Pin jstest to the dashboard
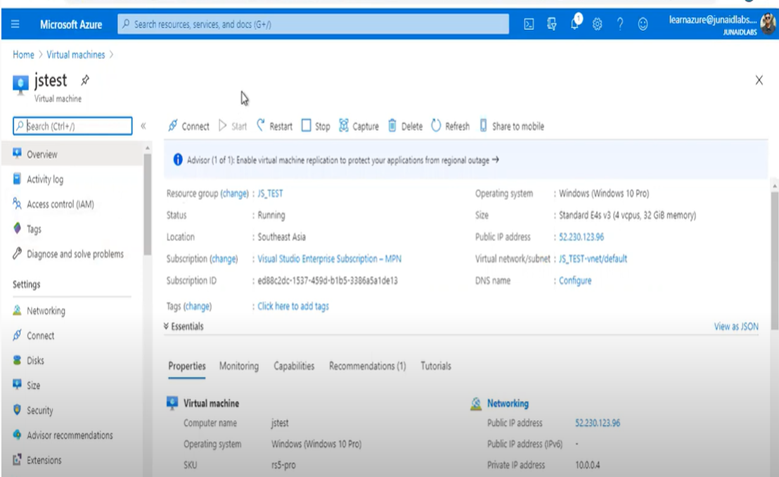 (x=85, y=80)
